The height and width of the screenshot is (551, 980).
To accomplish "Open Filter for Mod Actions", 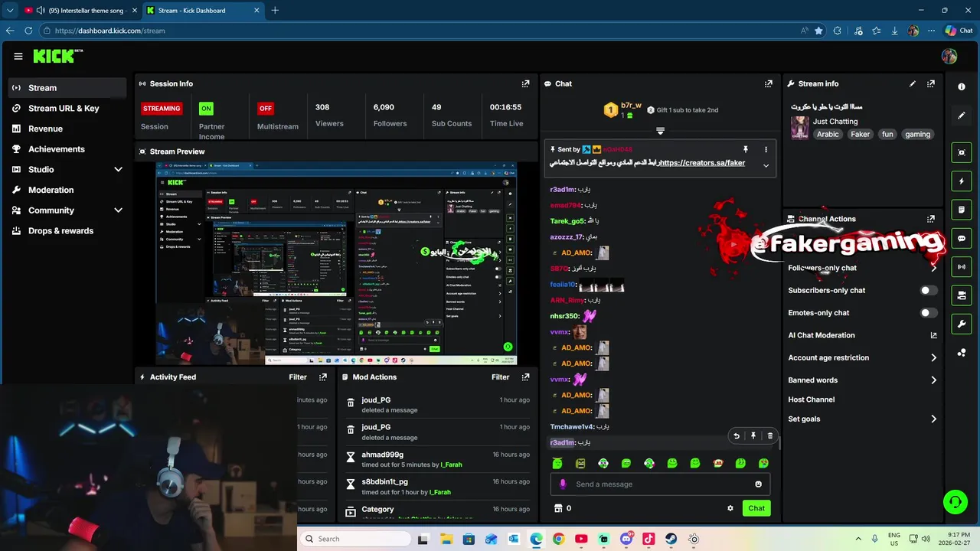I will click(500, 377).
